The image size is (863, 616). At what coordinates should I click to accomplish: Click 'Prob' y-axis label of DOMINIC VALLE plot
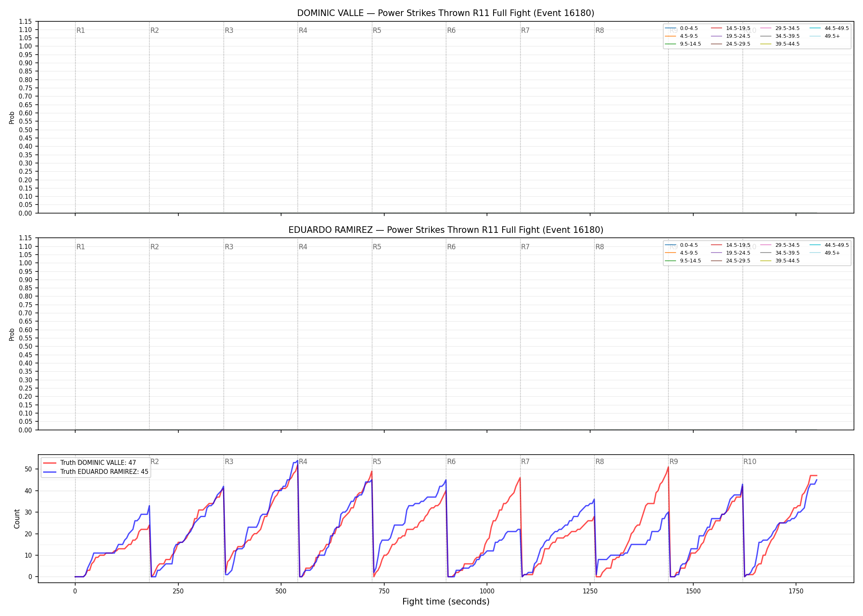tap(12, 118)
